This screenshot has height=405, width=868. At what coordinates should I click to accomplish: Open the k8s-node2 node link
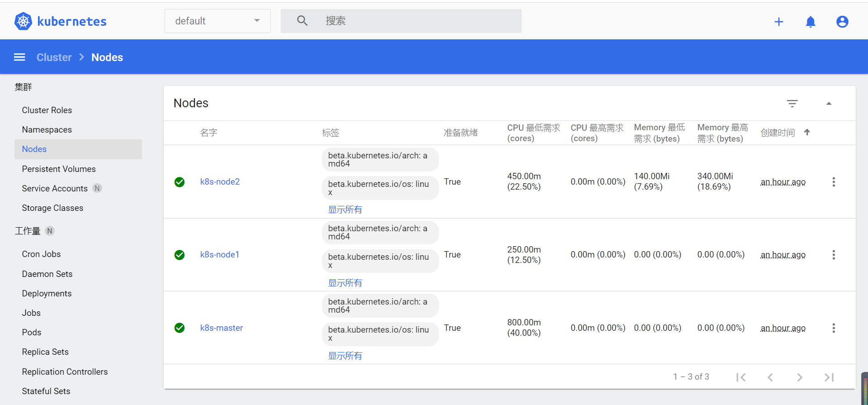coord(220,181)
